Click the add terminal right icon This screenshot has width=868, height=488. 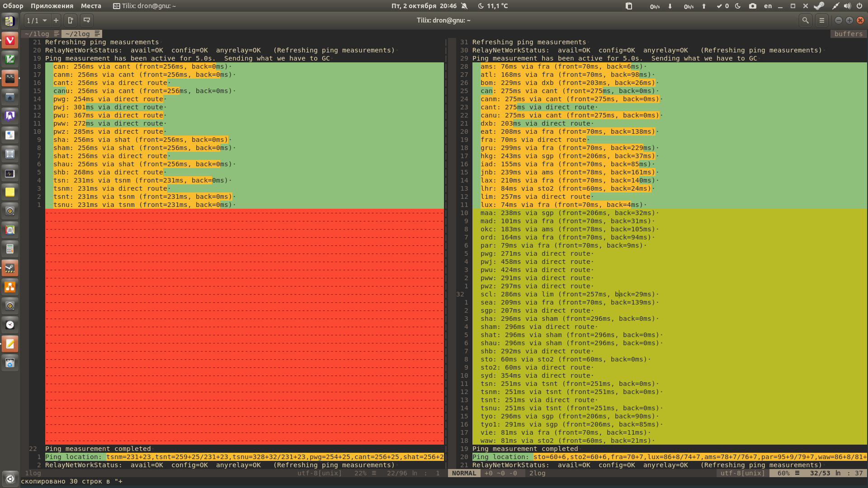(71, 20)
